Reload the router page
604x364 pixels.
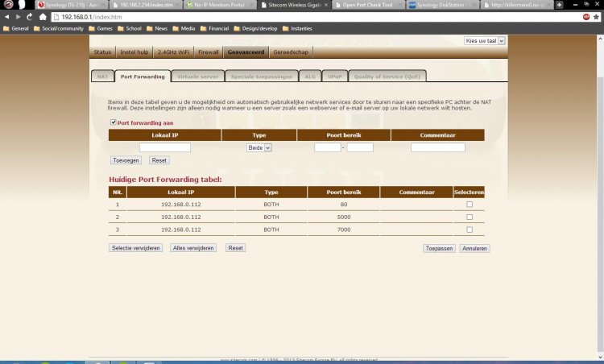[x=29, y=16]
